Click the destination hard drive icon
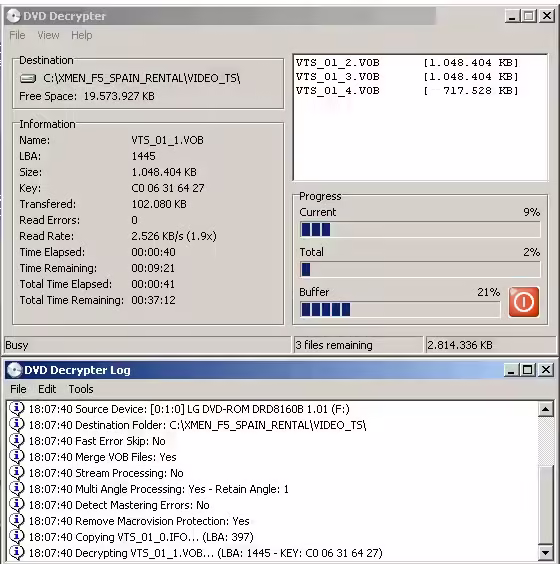 pos(28,78)
